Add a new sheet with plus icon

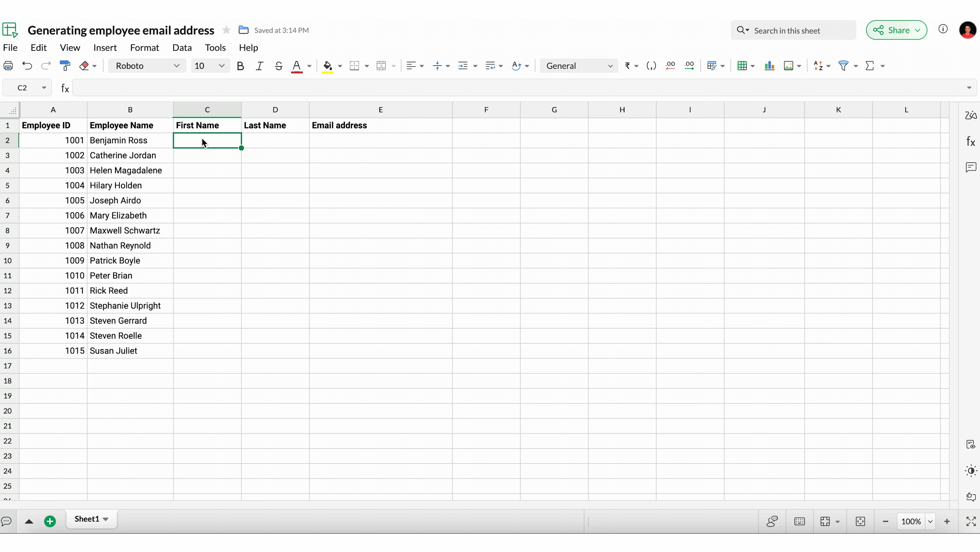[x=50, y=521]
